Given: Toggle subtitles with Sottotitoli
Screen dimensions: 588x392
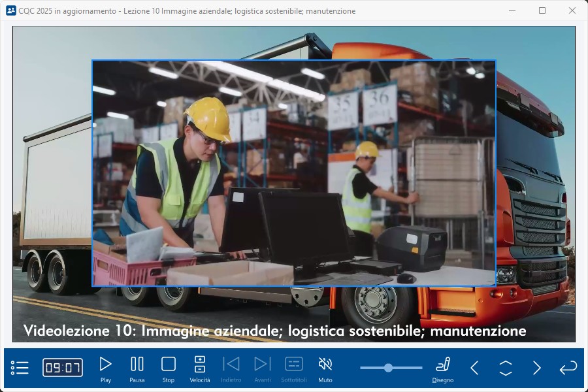Looking at the screenshot, I should pos(294,368).
